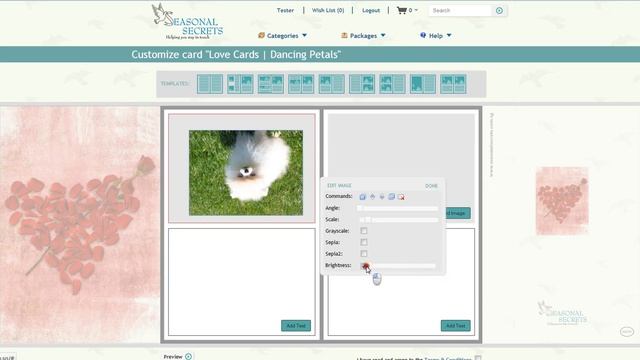Open the Packages menu

(363, 36)
